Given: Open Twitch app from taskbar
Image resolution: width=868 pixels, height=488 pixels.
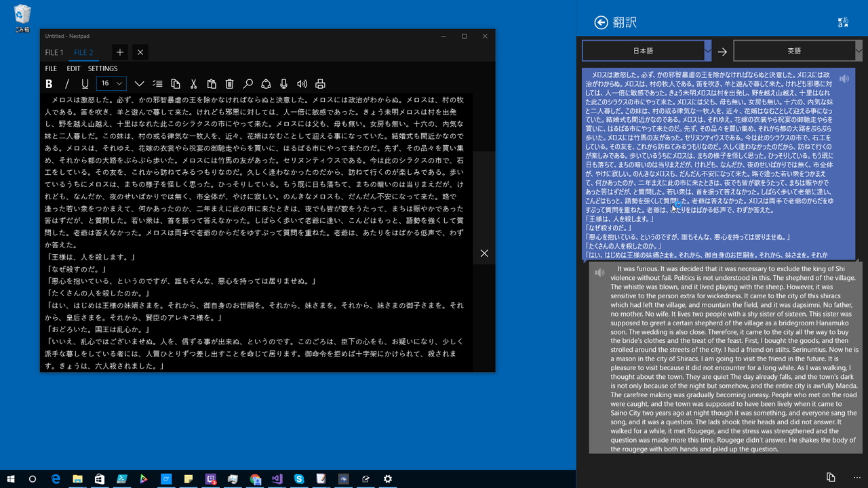Looking at the screenshot, I should pos(211,479).
